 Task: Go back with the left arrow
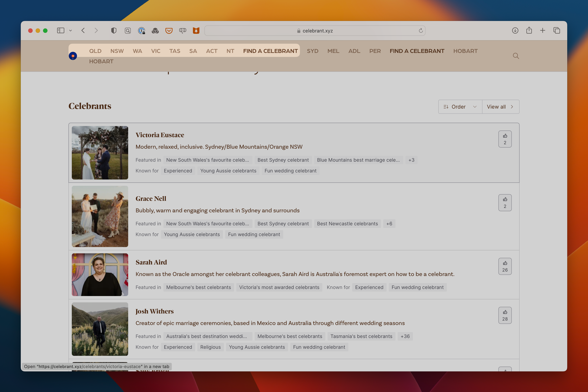pos(83,30)
